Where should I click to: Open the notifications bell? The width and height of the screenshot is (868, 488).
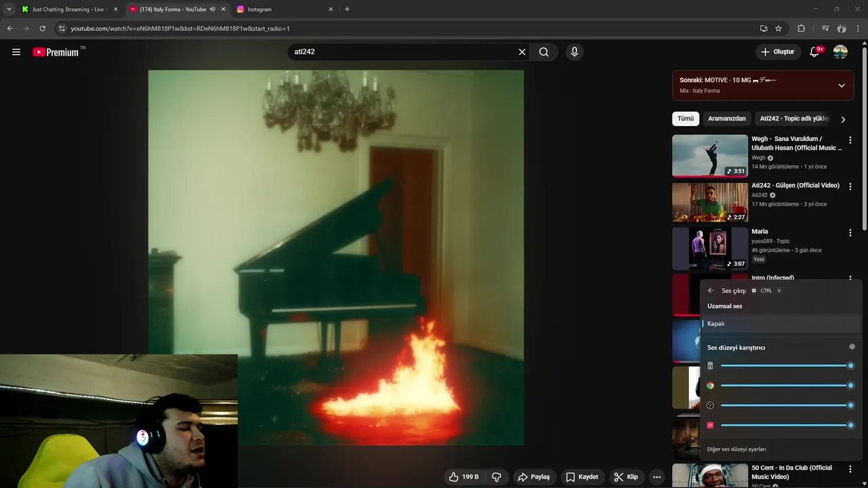pyautogui.click(x=815, y=52)
